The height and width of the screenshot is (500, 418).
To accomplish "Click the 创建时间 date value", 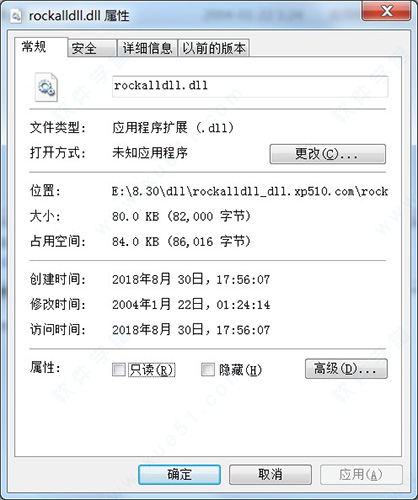I will point(191,279).
